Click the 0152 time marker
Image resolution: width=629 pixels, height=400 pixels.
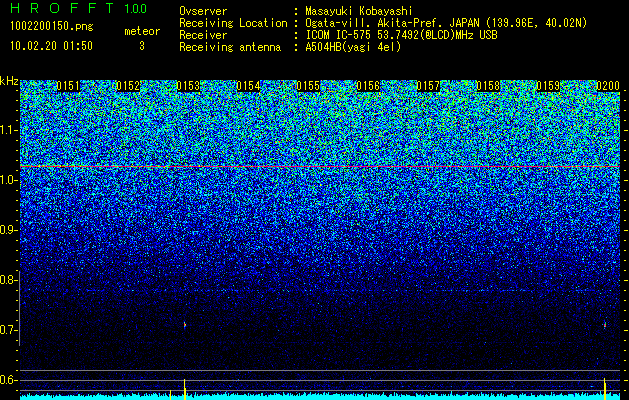[x=128, y=86]
